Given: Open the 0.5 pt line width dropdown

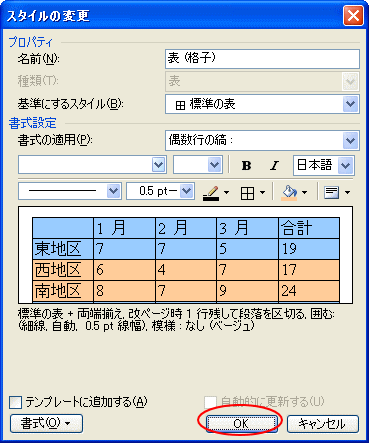Looking at the screenshot, I should (x=186, y=191).
